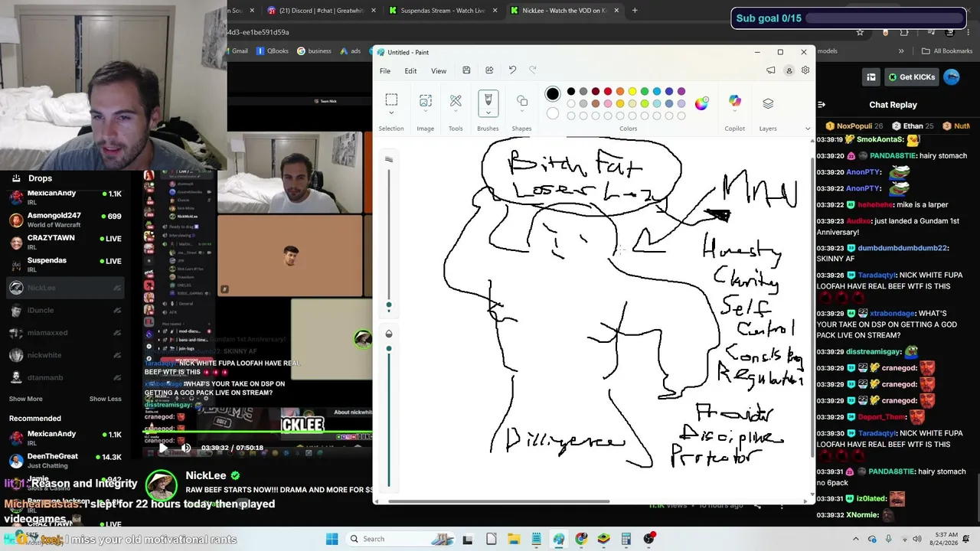Share the Paint drawing
Viewport: 980px width, 551px height.
tap(489, 70)
